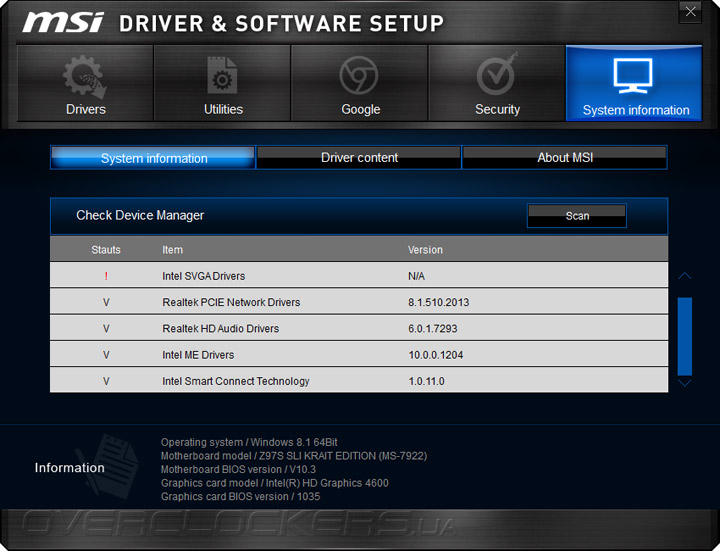Click the information notepad icon

(x=108, y=467)
